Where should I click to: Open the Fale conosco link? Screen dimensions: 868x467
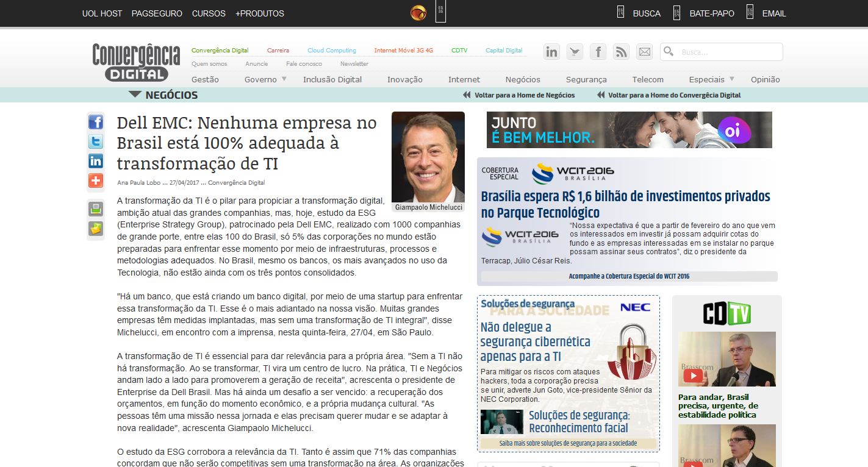coord(304,63)
